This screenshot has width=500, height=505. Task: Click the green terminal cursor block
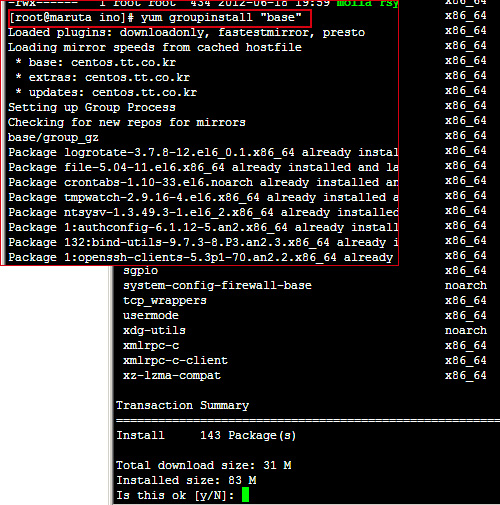click(245, 494)
